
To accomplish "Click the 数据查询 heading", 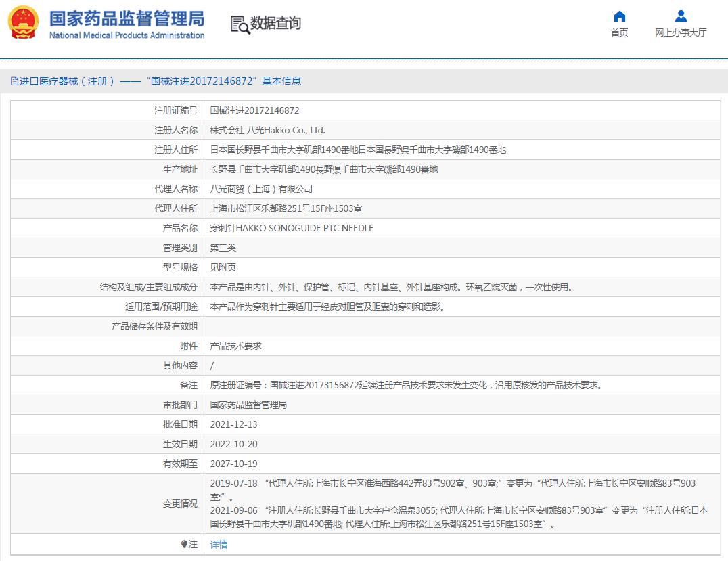I will tap(276, 23).
